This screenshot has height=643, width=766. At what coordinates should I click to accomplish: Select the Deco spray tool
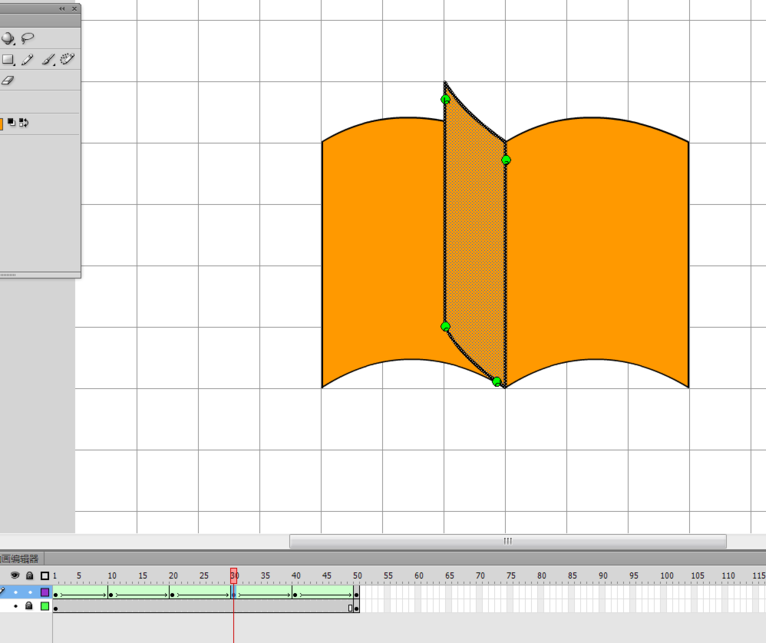point(67,60)
